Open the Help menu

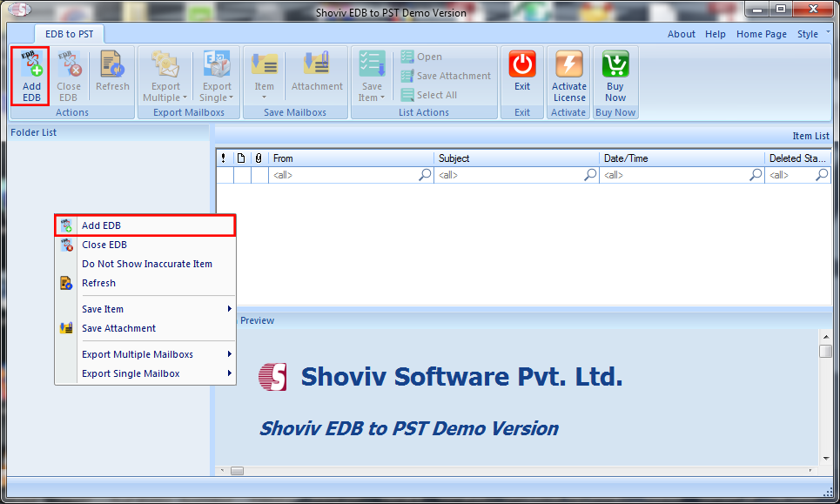click(x=716, y=34)
